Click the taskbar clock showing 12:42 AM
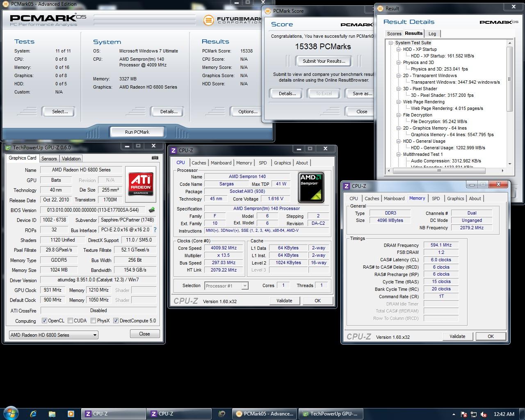 pos(504,414)
